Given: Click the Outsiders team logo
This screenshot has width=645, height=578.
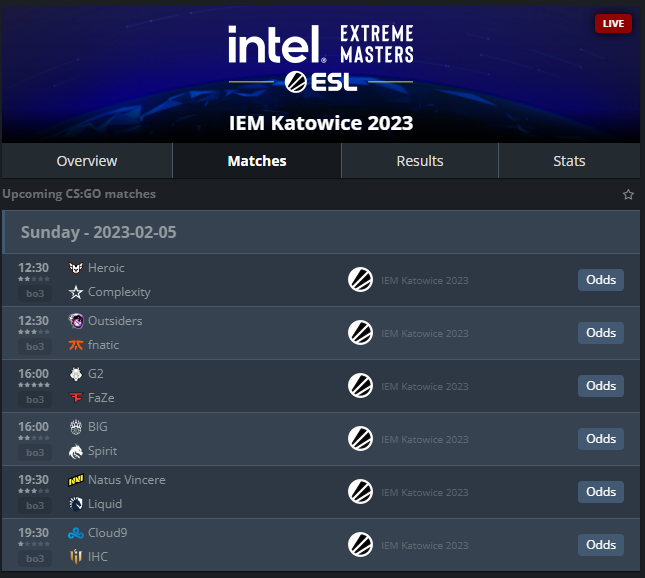Looking at the screenshot, I should 76,321.
